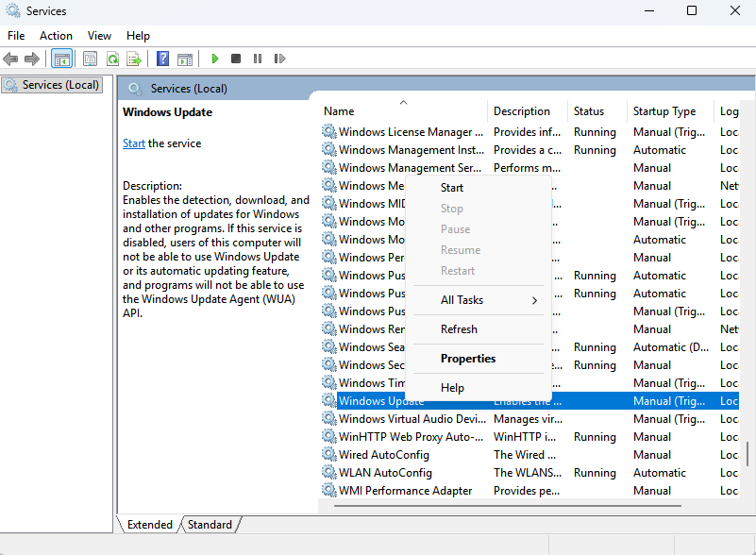Screen dimensions: 756x555
Task: Select Services (Local) in the tree
Action: pos(59,85)
